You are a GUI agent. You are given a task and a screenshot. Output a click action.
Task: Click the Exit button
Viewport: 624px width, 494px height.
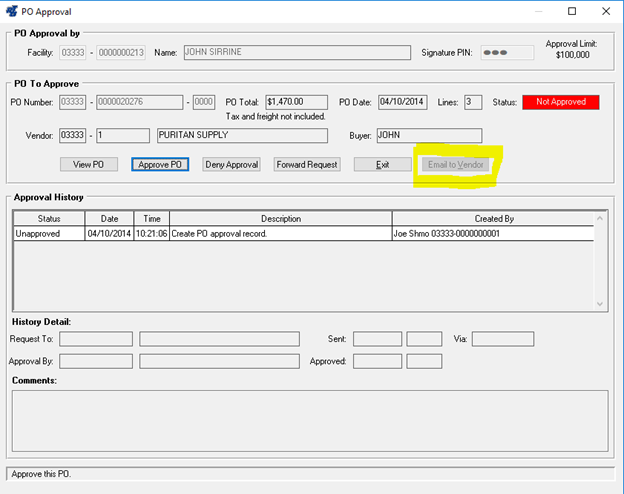pyautogui.click(x=382, y=164)
